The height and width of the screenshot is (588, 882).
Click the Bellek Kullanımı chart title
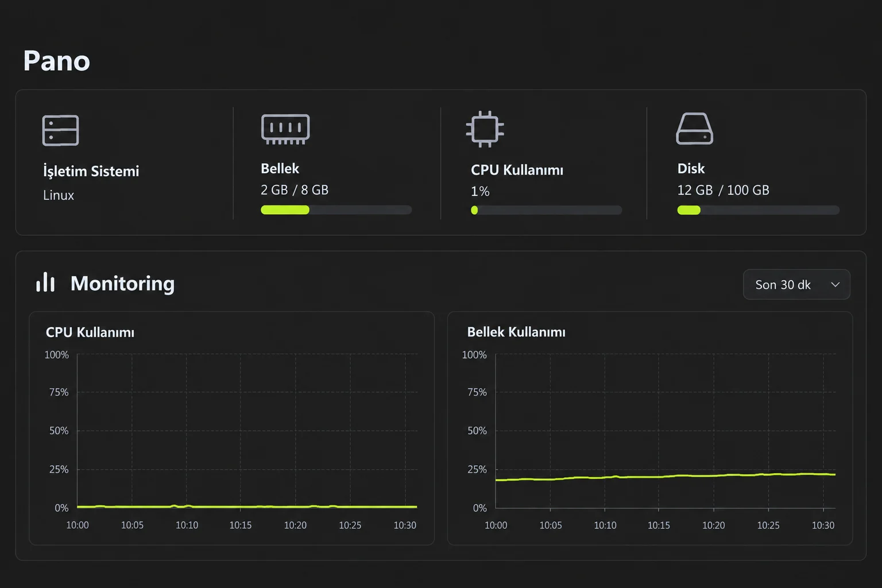[516, 332]
